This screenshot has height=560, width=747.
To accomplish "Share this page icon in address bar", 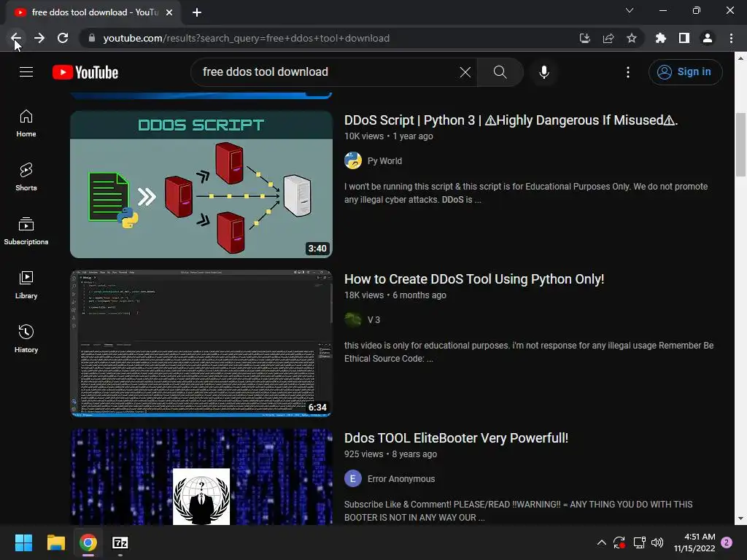I will click(608, 38).
